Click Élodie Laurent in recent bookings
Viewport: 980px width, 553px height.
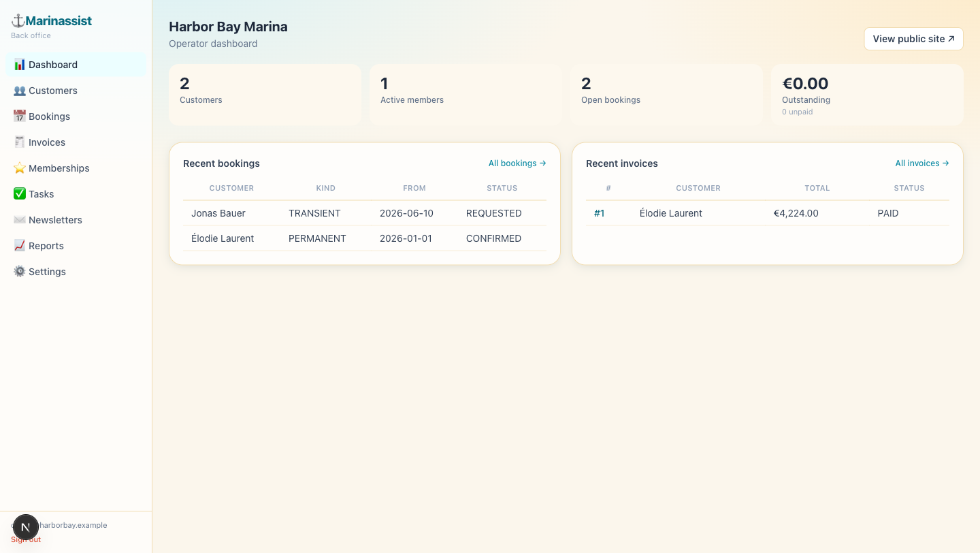(223, 238)
